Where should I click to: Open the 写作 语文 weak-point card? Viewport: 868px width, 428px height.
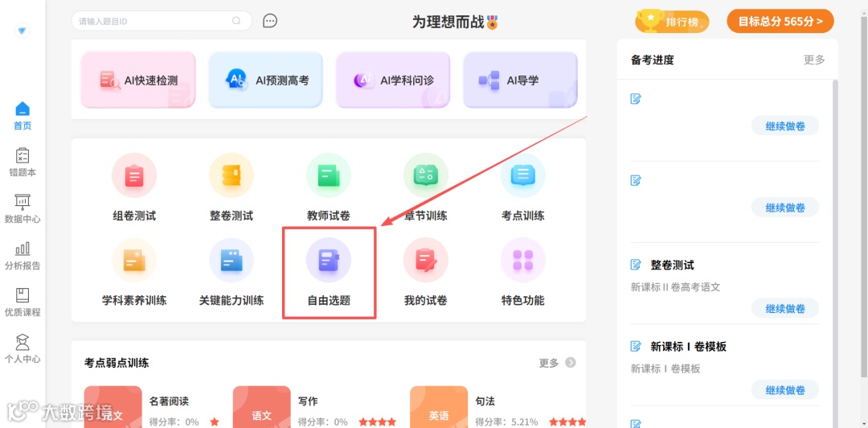[314, 407]
